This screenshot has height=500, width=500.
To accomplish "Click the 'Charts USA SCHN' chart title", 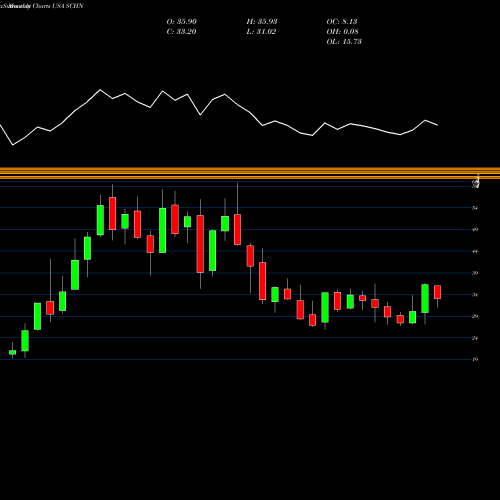I will (58, 6).
